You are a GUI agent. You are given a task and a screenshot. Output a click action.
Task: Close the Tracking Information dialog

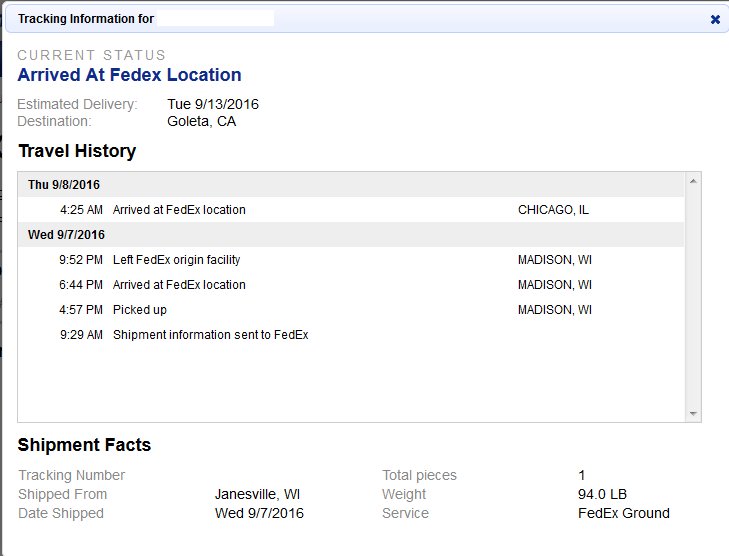715,20
